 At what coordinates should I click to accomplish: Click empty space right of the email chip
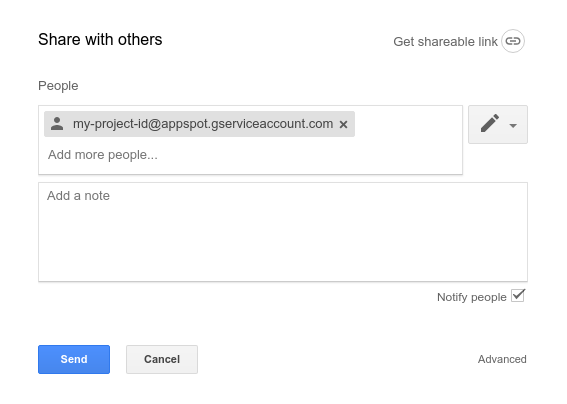click(x=407, y=124)
